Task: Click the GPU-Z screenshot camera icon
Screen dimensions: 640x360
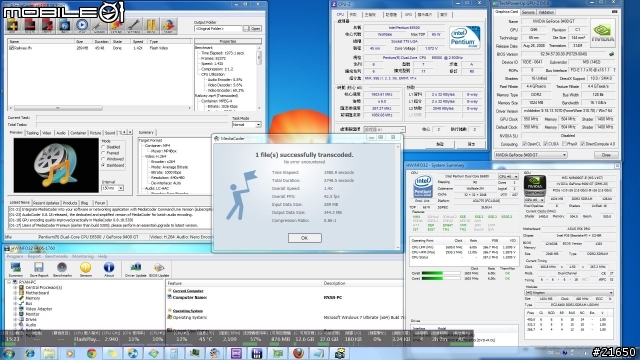Action: tap(614, 12)
